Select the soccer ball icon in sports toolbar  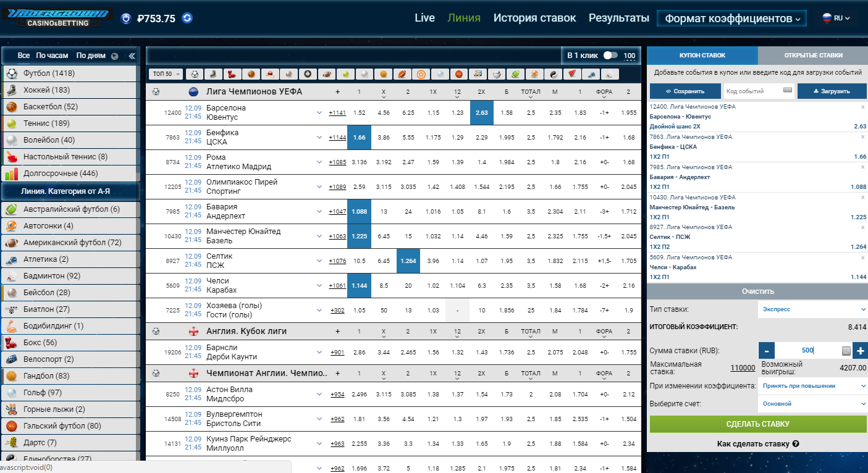(195, 74)
